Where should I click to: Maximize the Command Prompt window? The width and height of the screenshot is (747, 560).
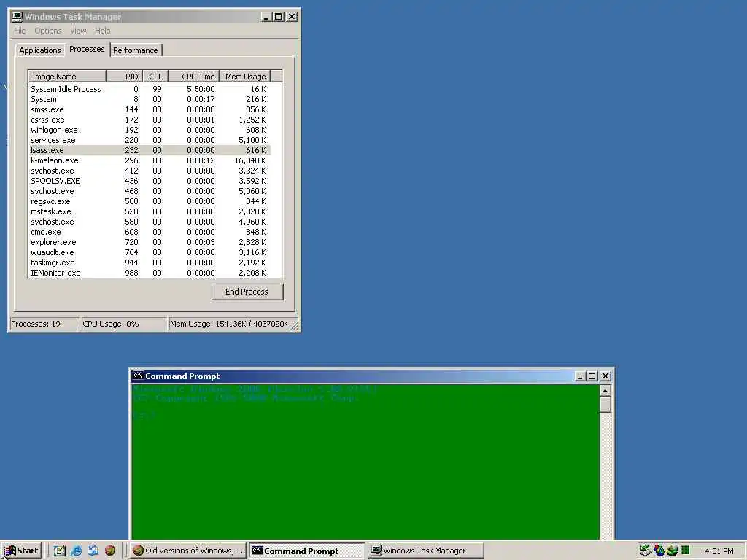click(x=592, y=376)
